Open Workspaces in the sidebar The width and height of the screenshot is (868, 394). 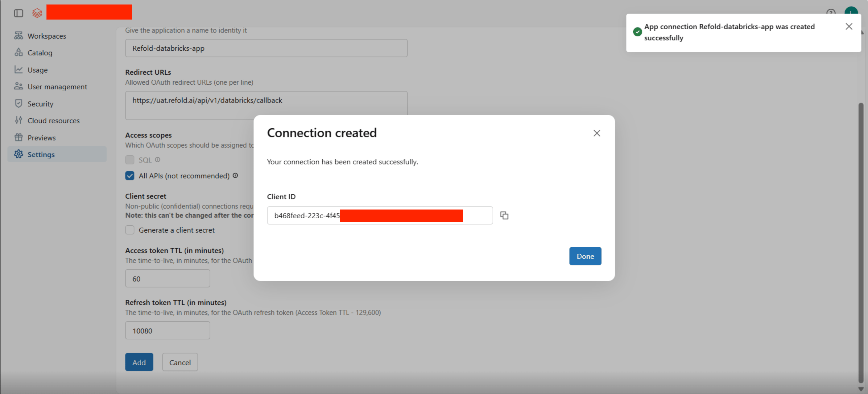tap(57, 36)
